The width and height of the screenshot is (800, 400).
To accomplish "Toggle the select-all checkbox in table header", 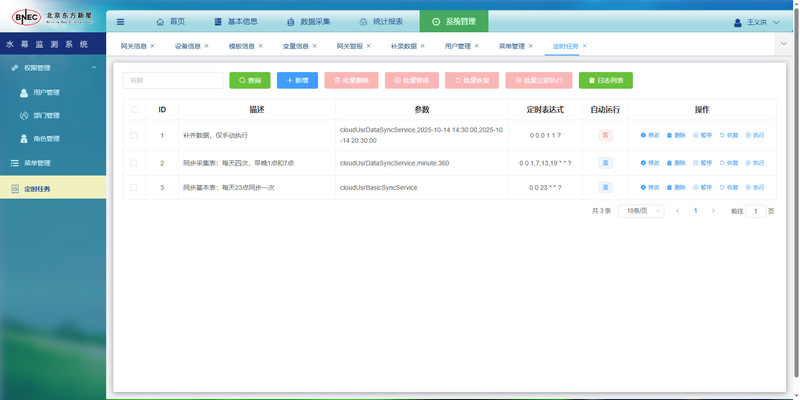I will pos(134,109).
